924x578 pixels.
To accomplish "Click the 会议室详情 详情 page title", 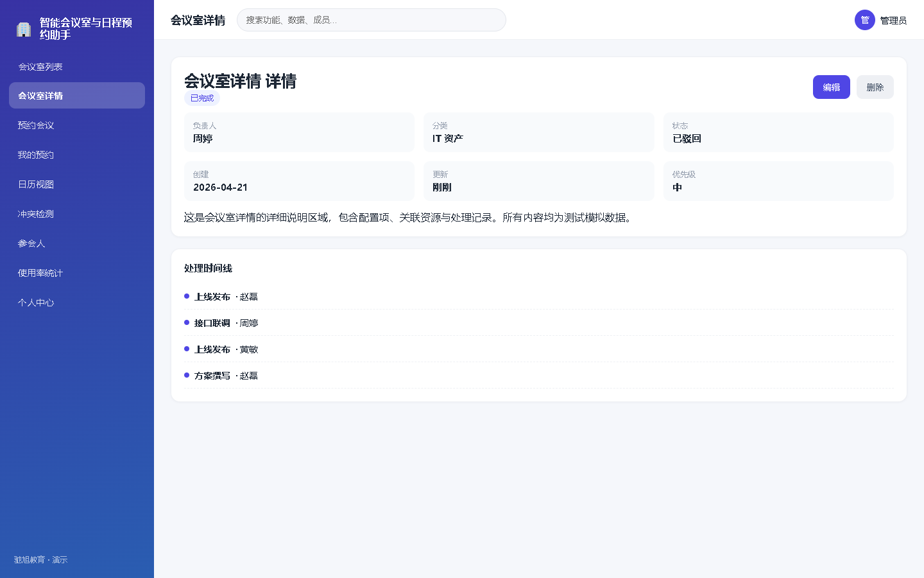I will point(240,81).
